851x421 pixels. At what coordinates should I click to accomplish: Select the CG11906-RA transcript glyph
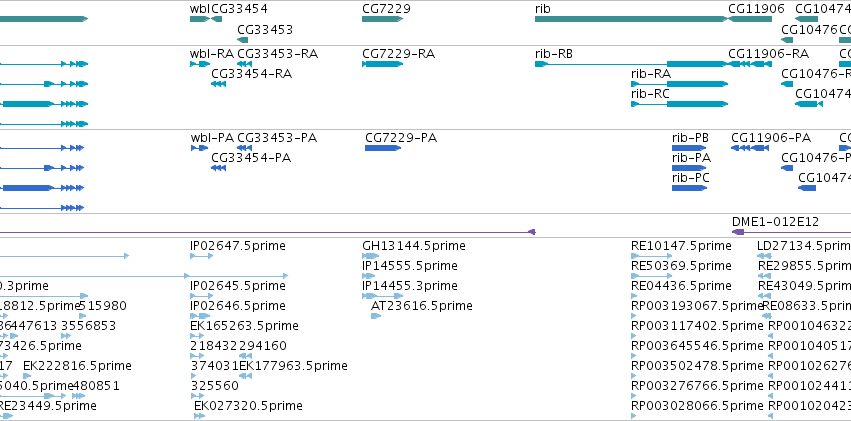click(x=750, y=64)
